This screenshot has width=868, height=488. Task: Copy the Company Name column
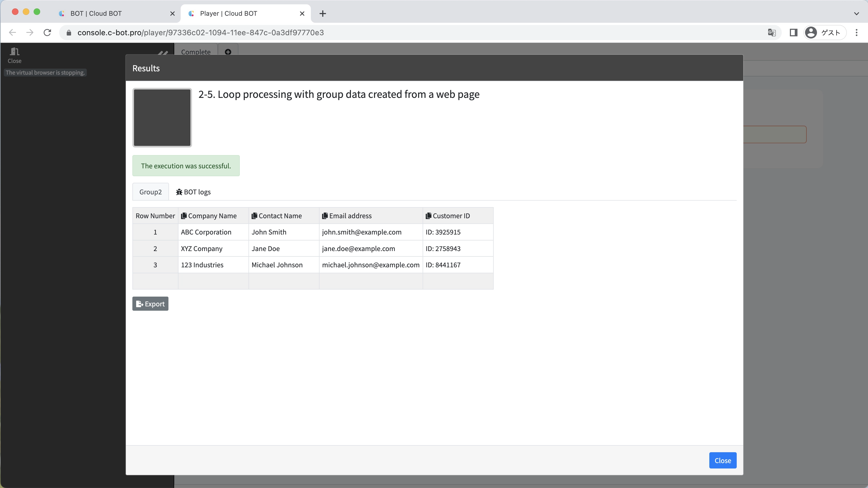point(184,216)
